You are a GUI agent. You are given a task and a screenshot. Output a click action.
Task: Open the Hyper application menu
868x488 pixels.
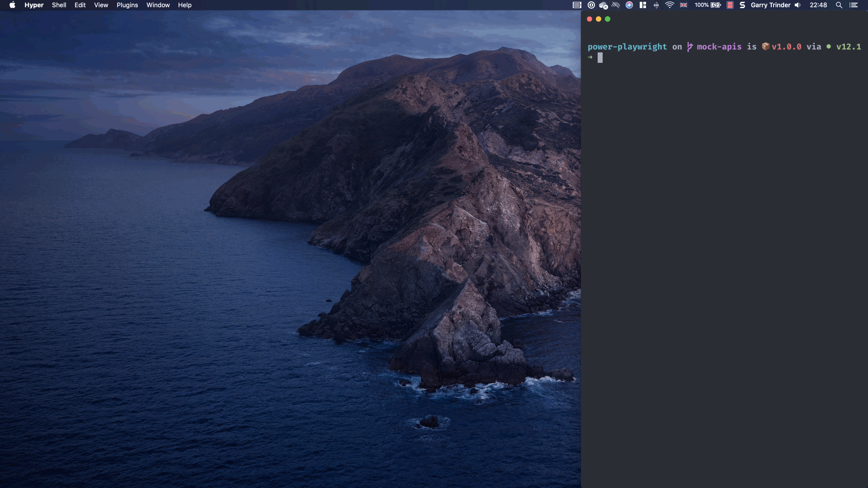tap(34, 5)
